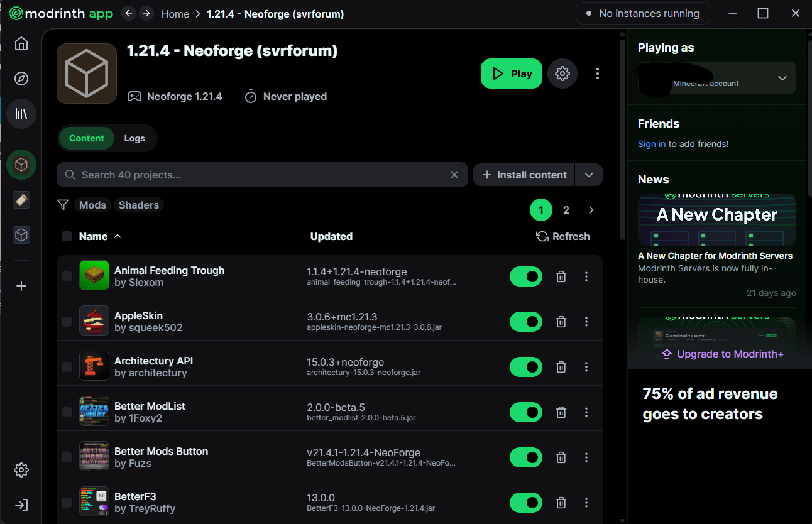The image size is (812, 524).
Task: Disable Better ModList toggle
Action: click(x=526, y=412)
